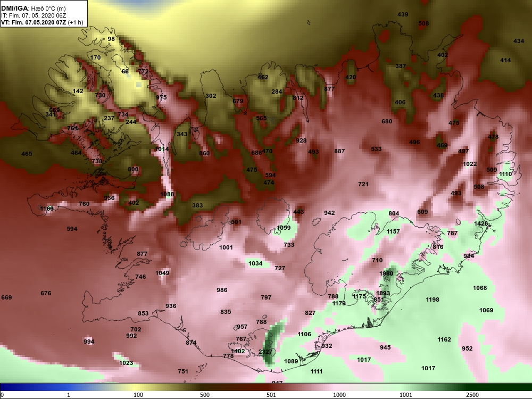Select the 994 value in the southwest
This screenshot has width=532, height=399.
point(89,342)
